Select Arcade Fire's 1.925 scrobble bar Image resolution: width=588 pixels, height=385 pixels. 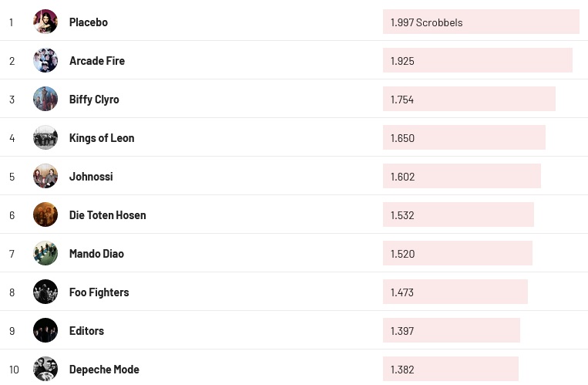pos(478,61)
